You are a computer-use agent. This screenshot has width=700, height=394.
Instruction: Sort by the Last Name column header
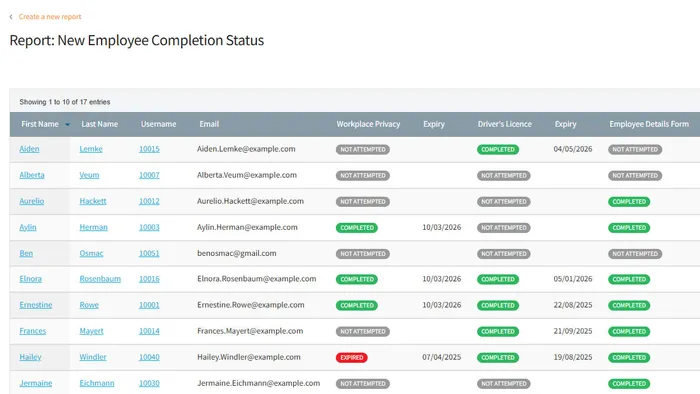pos(100,124)
